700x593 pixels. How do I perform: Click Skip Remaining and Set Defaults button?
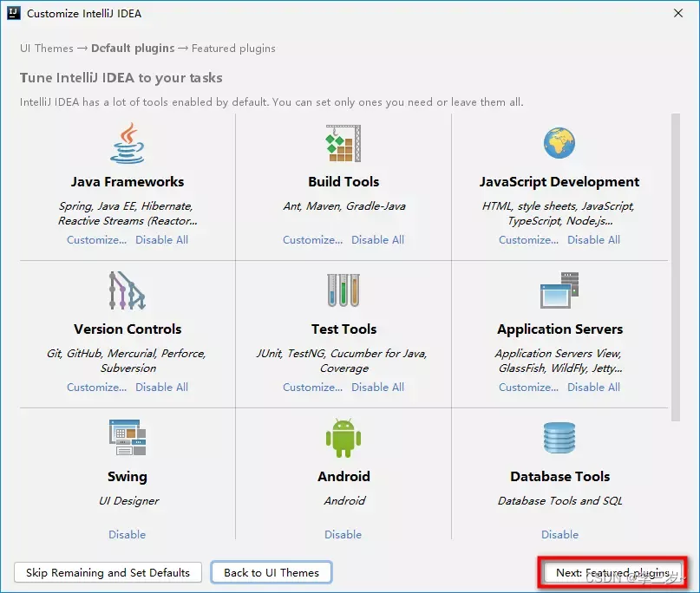click(108, 572)
